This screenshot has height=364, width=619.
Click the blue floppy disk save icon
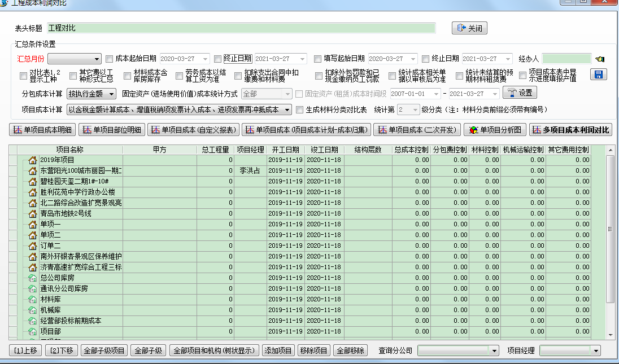click(598, 74)
